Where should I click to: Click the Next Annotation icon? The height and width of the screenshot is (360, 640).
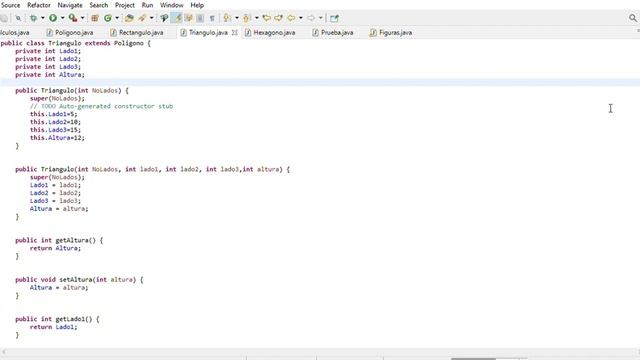(227, 18)
